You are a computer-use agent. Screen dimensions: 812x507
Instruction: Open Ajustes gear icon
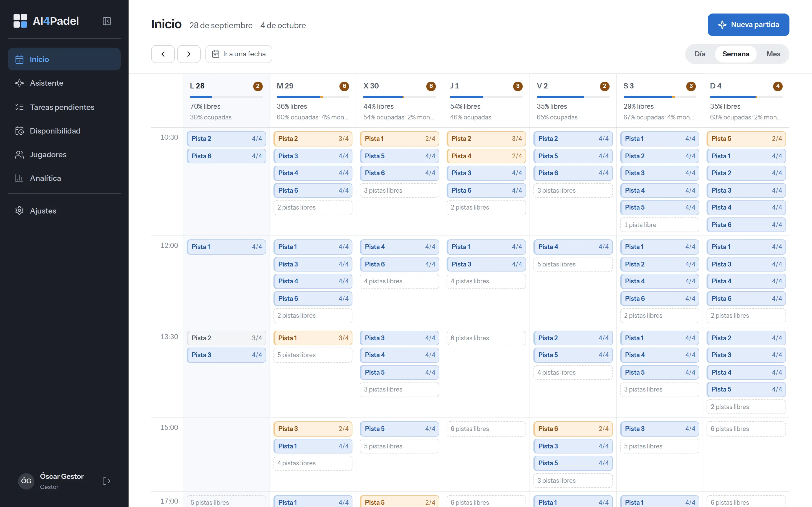[19, 211]
